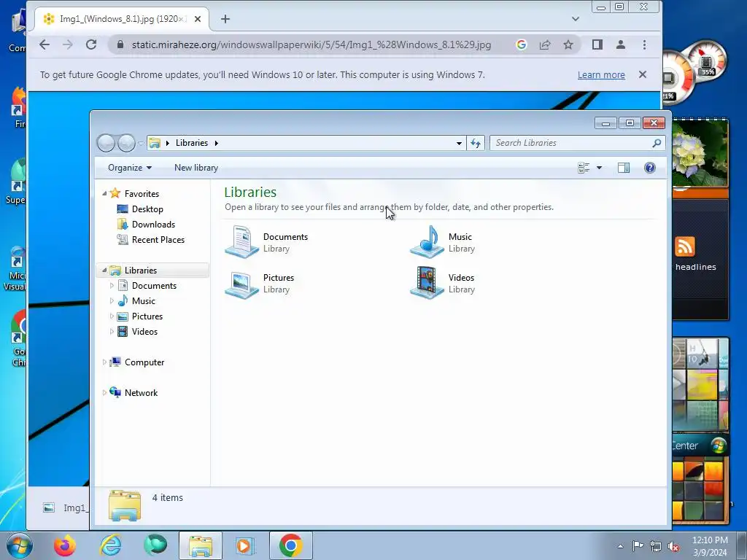The height and width of the screenshot is (560, 747).
Task: Expand the Computer tree node arrow
Action: coord(104,362)
